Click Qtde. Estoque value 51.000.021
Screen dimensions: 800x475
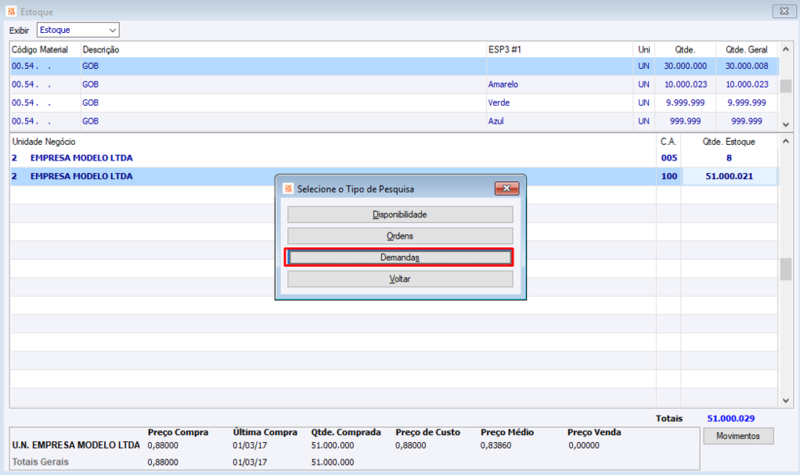(x=729, y=177)
